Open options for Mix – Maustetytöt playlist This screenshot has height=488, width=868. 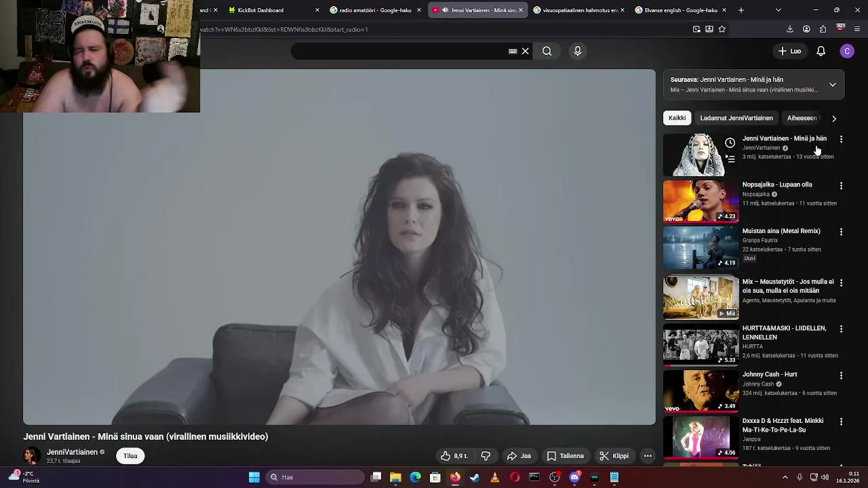(841, 283)
